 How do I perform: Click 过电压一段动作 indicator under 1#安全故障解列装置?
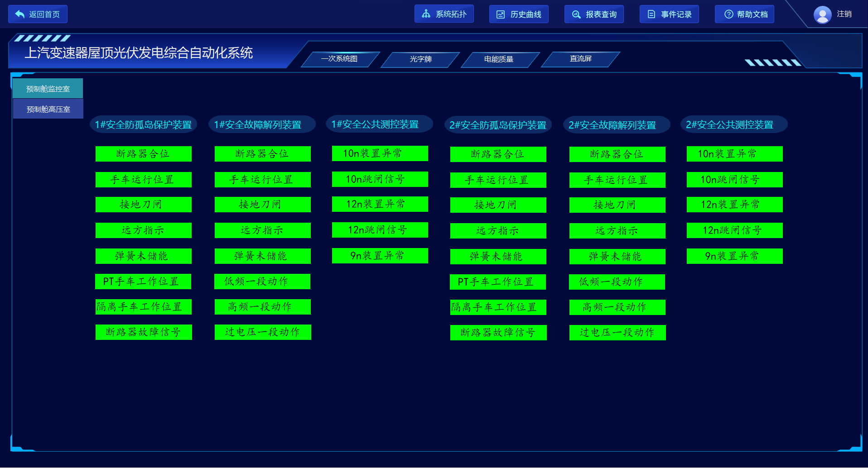point(263,332)
